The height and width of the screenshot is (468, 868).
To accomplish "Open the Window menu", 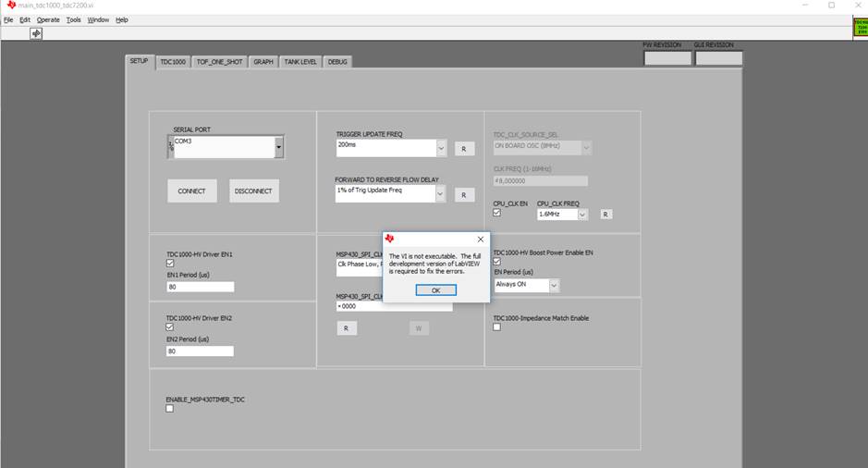I will click(98, 20).
